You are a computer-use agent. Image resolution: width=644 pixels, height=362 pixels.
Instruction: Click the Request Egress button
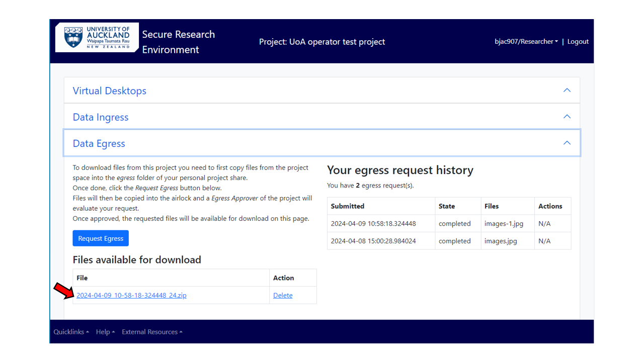pyautogui.click(x=101, y=238)
